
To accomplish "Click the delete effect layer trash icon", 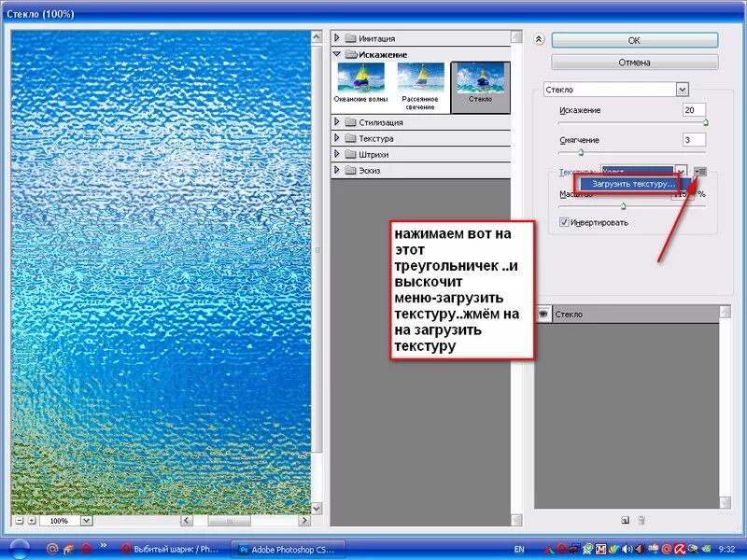I will [x=641, y=520].
